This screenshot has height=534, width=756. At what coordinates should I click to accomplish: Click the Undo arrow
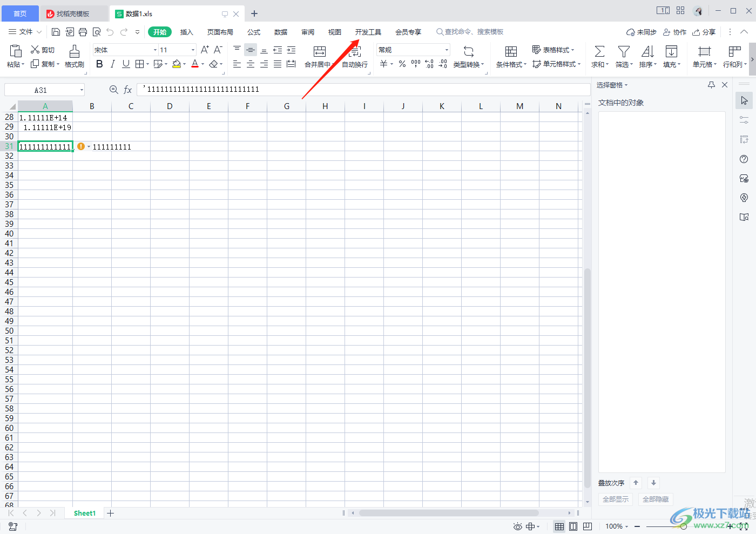tap(110, 32)
